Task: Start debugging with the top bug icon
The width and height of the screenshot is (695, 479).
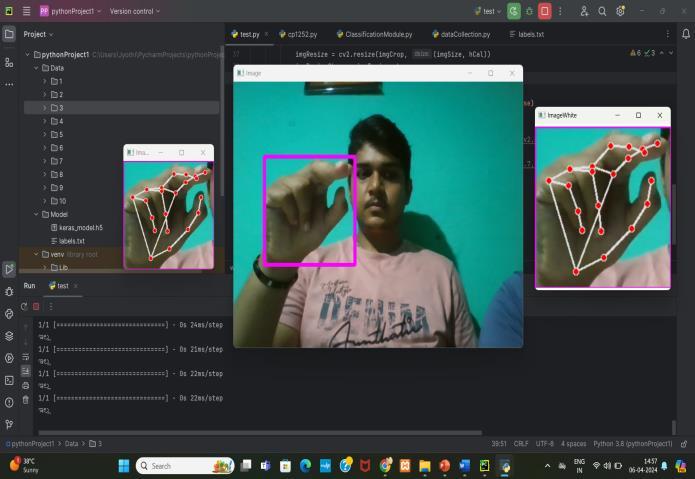Action: (x=529, y=11)
